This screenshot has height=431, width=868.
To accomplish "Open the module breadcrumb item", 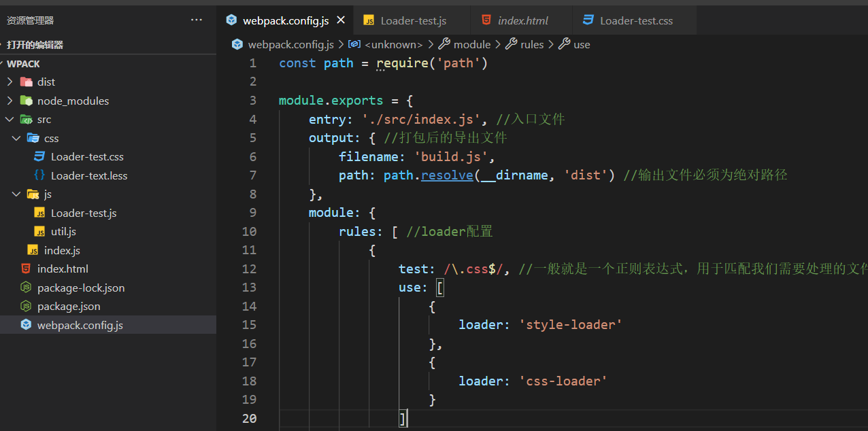I will tap(471, 44).
